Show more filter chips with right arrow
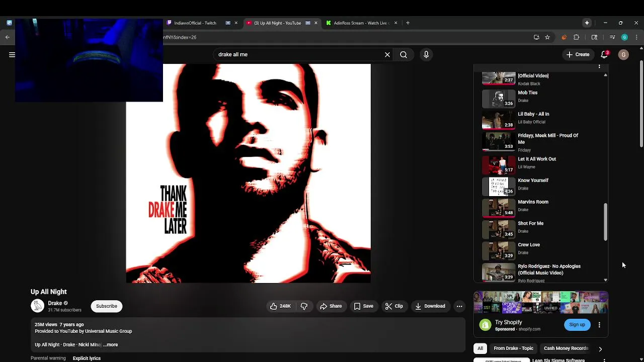The image size is (644, 362). tap(600, 349)
